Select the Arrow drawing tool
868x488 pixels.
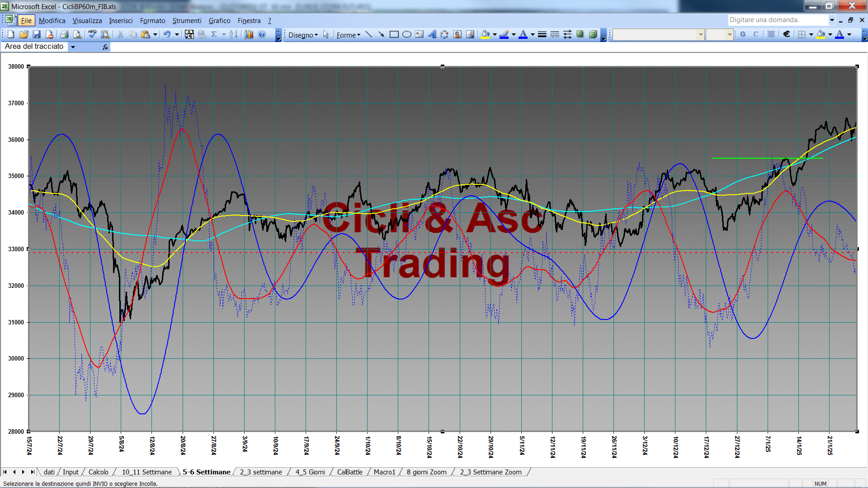point(381,34)
